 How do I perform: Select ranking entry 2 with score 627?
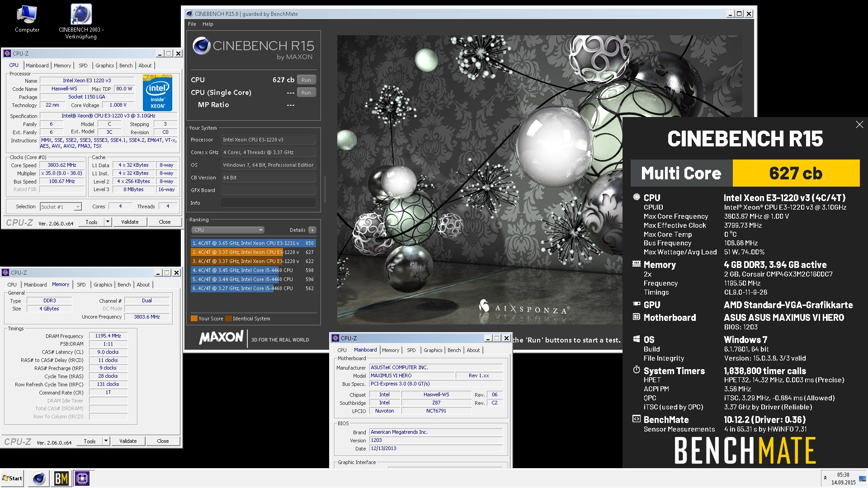click(253, 252)
